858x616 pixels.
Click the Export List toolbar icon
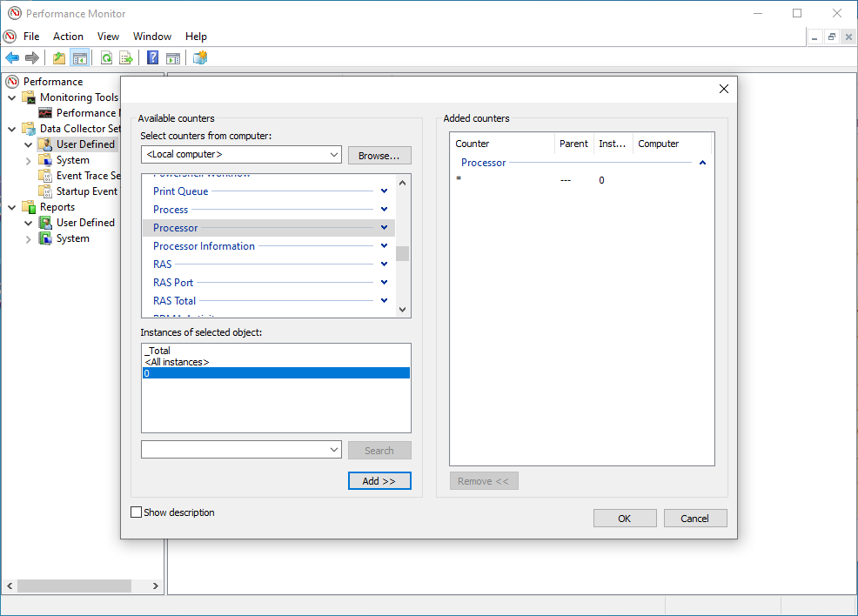[x=126, y=57]
